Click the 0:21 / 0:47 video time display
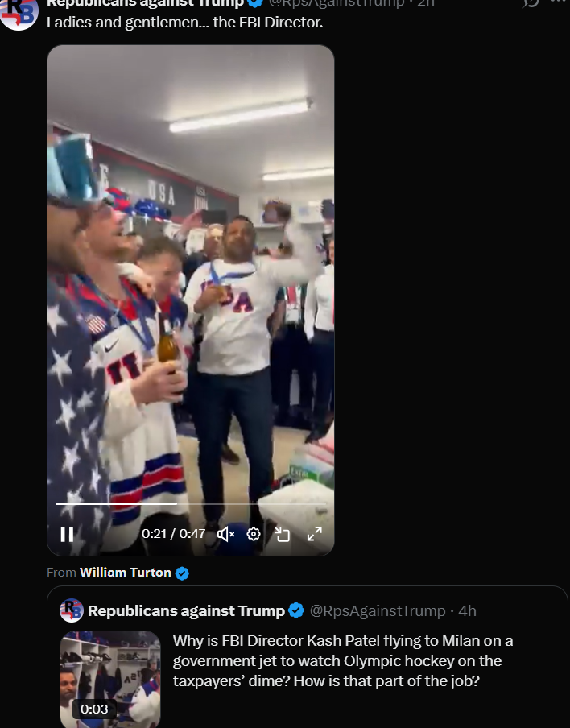This screenshot has height=728, width=570. 173,534
